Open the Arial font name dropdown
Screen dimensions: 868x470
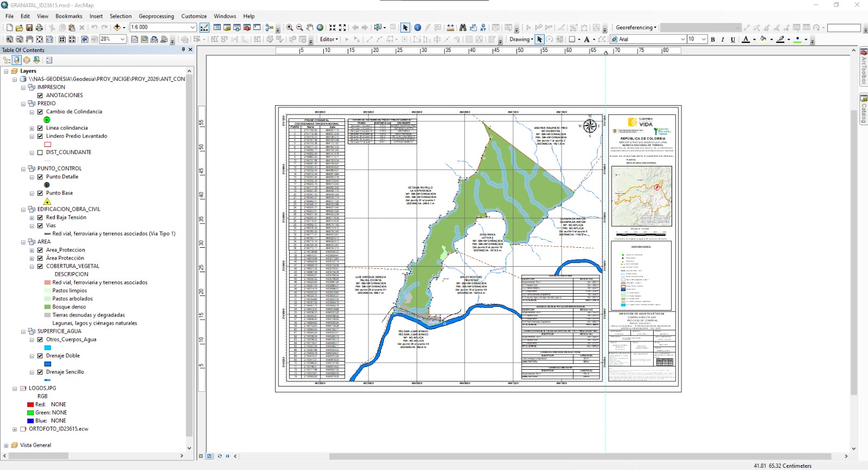tap(682, 39)
